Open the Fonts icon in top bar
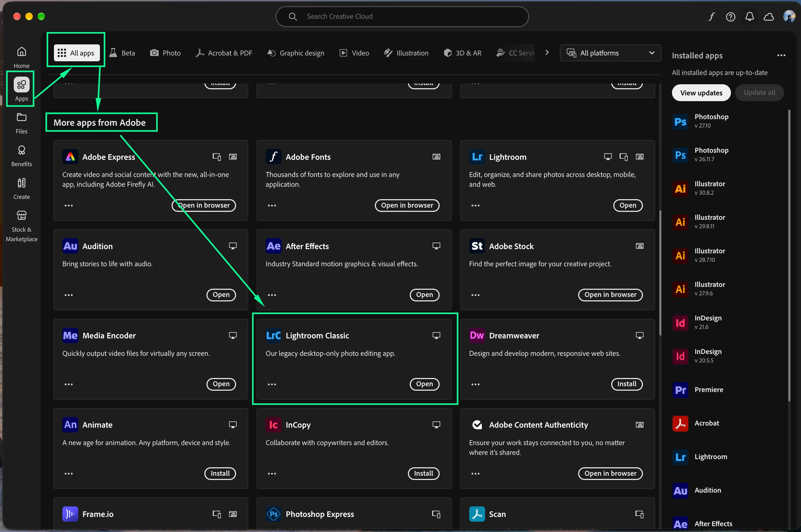This screenshot has height=532, width=801. pos(711,17)
